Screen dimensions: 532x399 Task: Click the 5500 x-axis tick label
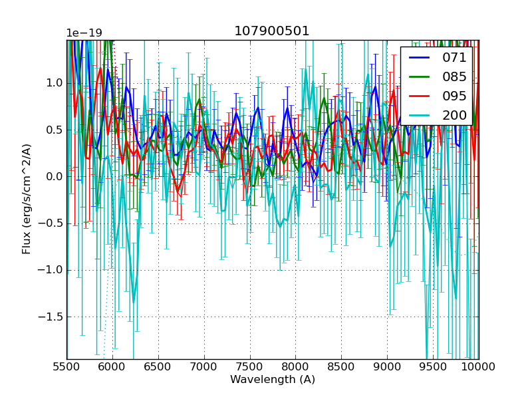(66, 366)
